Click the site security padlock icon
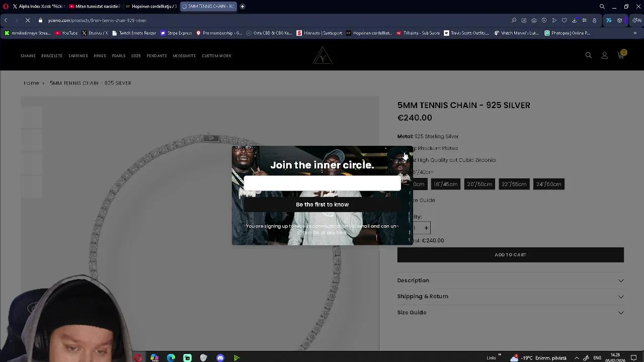Viewport: 644px width, 362px height. (x=41, y=20)
